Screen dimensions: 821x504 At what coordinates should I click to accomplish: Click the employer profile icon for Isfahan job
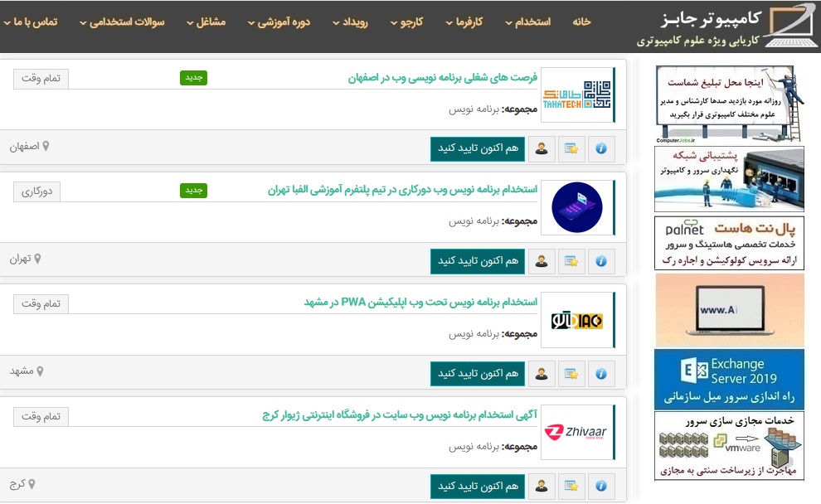click(x=542, y=148)
